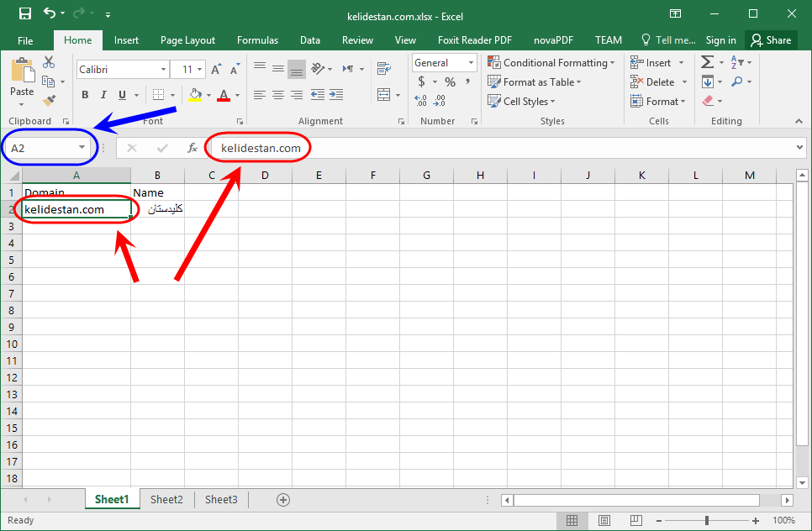Expand the Name Box A2 dropdown arrow

click(82, 148)
